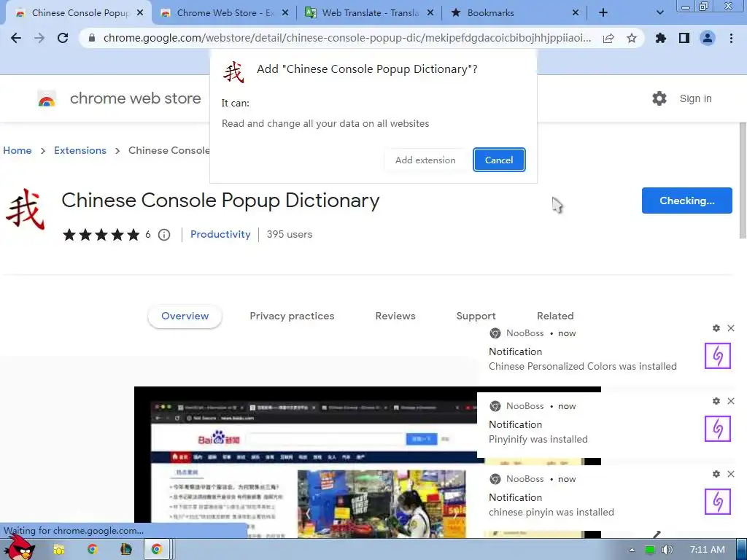Click the page vertical scrollbar
This screenshot has width=747, height=560.
point(743,181)
